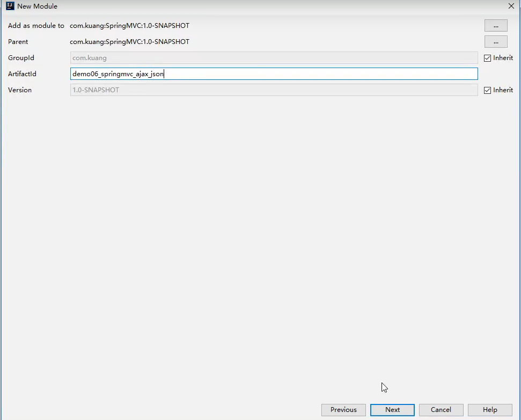521x420 pixels.
Task: Click the Parent value com.kuang:SpringMVC text
Action: [x=130, y=41]
